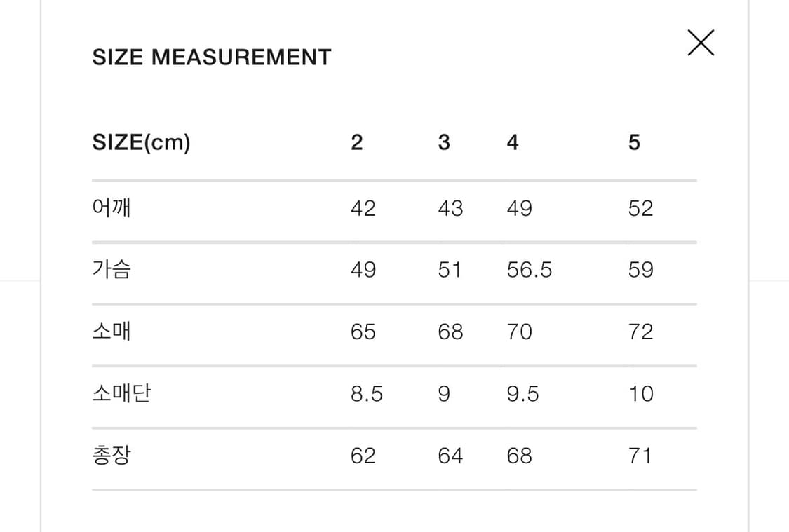
Task: Select the 가슴 row label
Action: 112,270
